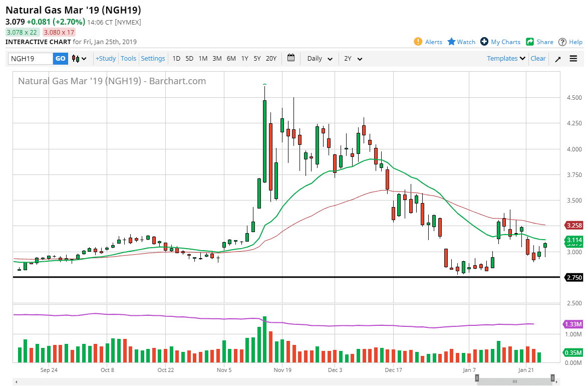Select the 6M time range
Image resolution: width=588 pixels, height=386 pixels.
(231, 59)
